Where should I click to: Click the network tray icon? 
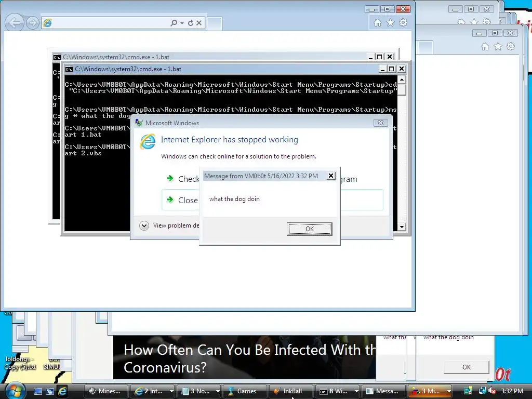tap(483, 391)
